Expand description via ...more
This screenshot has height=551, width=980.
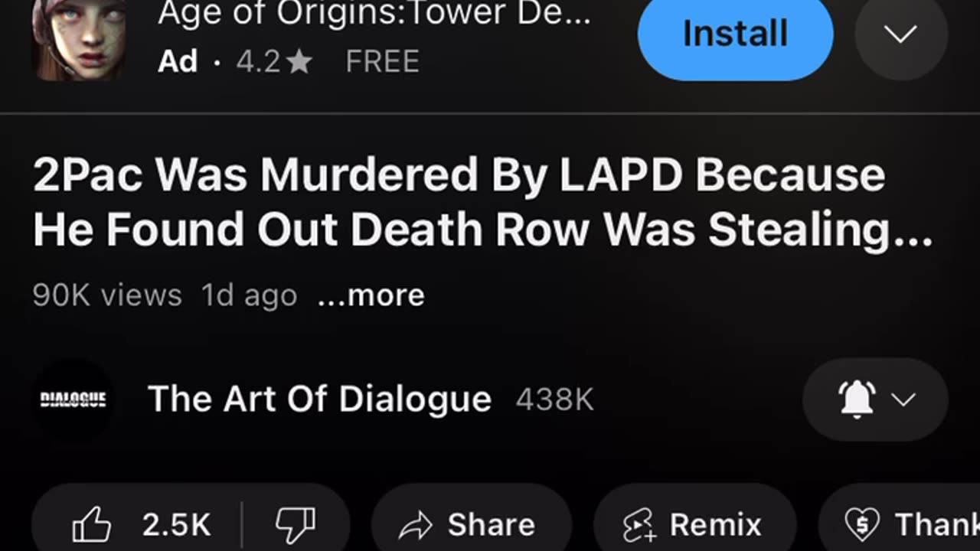pyautogui.click(x=371, y=295)
